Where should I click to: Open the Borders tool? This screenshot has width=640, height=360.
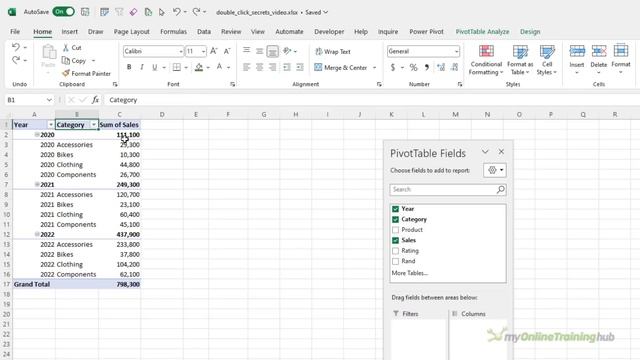pos(176,67)
